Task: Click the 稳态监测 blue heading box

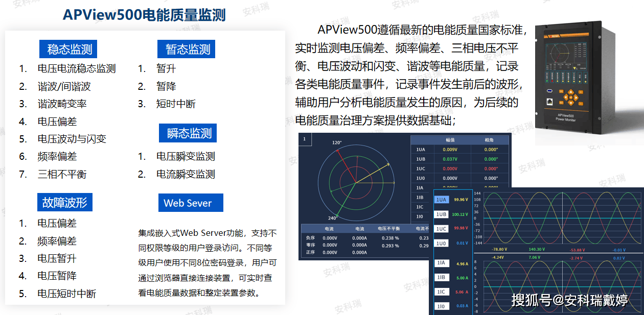Action: click(68, 49)
